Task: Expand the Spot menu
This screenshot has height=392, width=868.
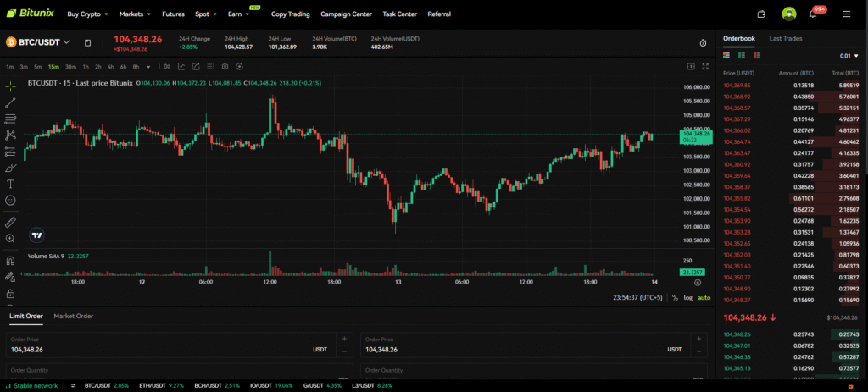Action: [206, 14]
